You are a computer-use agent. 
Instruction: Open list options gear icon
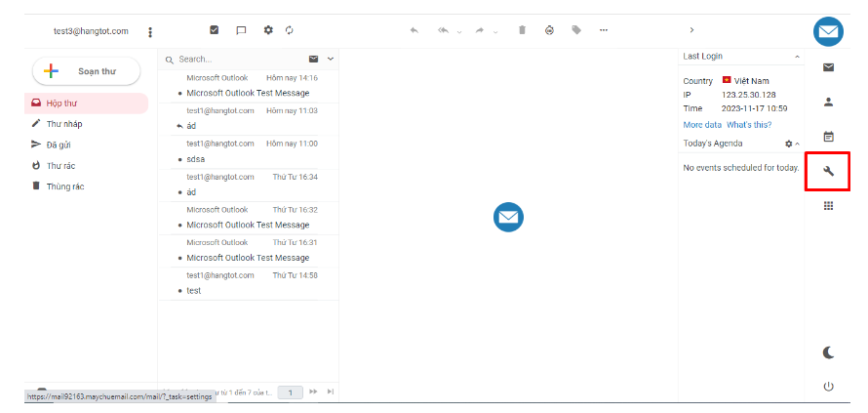point(268,30)
